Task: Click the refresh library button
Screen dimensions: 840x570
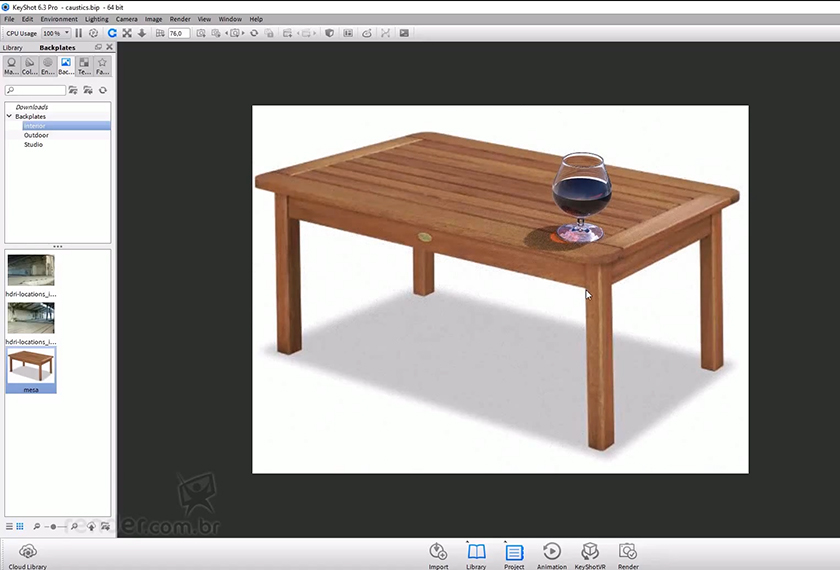Action: 102,90
